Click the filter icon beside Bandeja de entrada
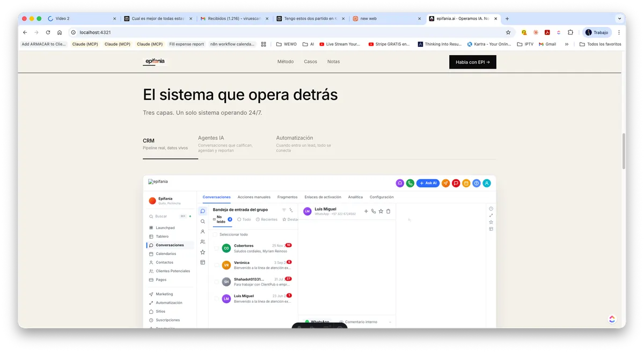 pyautogui.click(x=284, y=210)
